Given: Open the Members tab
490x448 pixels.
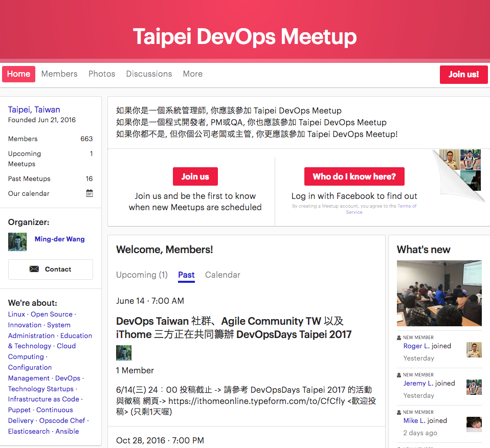Looking at the screenshot, I should tap(59, 74).
